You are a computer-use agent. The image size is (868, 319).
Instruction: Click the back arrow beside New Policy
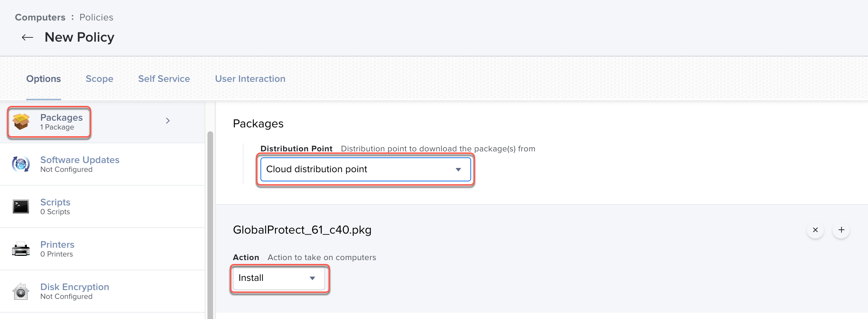pos(28,37)
